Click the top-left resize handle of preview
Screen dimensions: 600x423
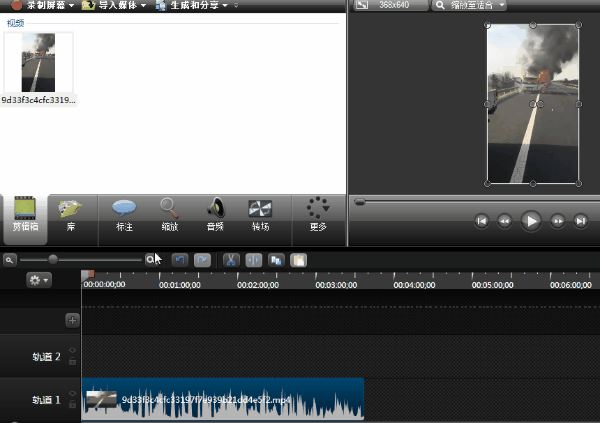[487, 25]
